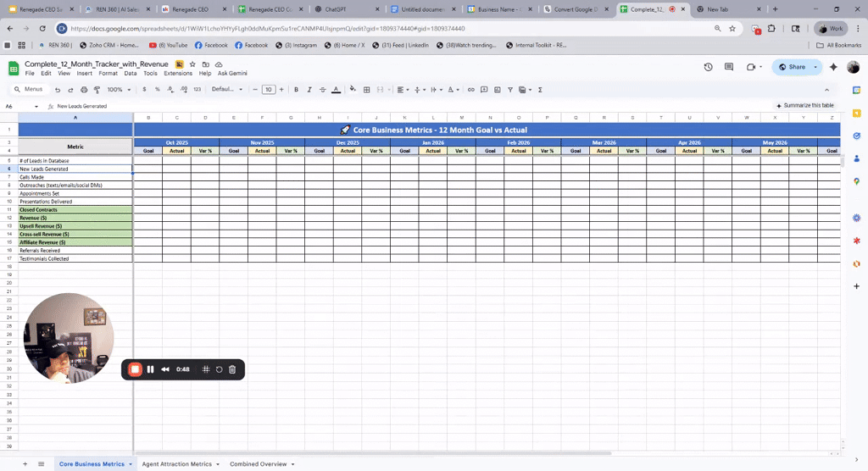Increase font size plus button
Screen dimensions: 868x471
(281, 90)
